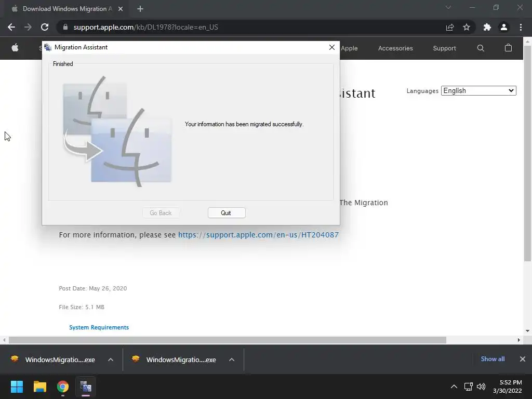Close the Migration Assistant dialog
This screenshot has width=532, height=399.
click(x=332, y=47)
